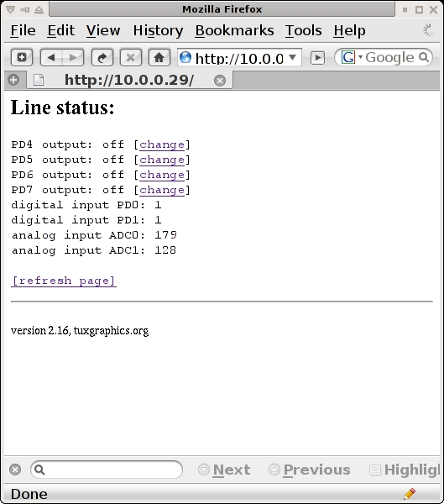Close the find bar with its X icon
The image size is (444, 504).
[15, 470]
